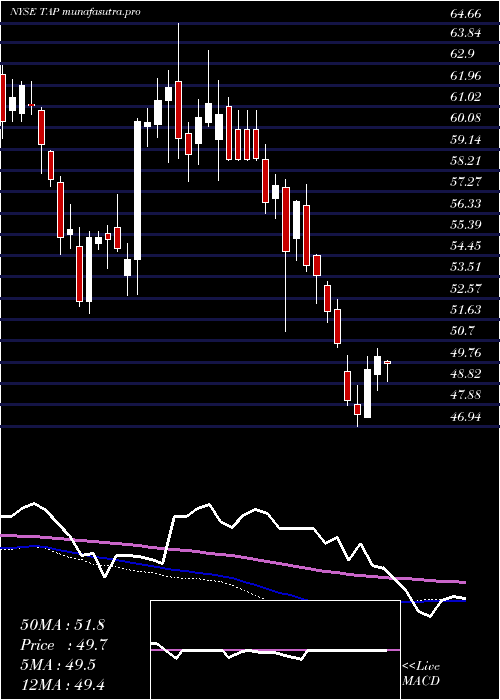Select the 56.33 price axis label

466,204
